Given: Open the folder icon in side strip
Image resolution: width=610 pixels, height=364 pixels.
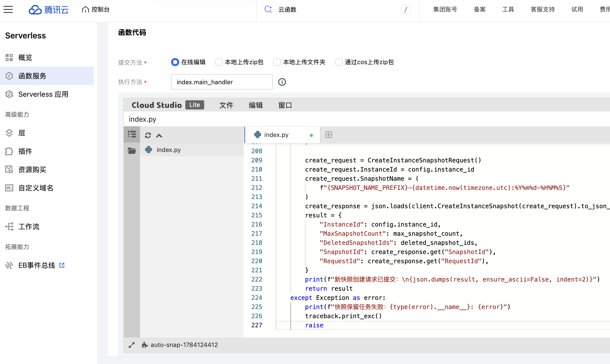Looking at the screenshot, I should (132, 151).
